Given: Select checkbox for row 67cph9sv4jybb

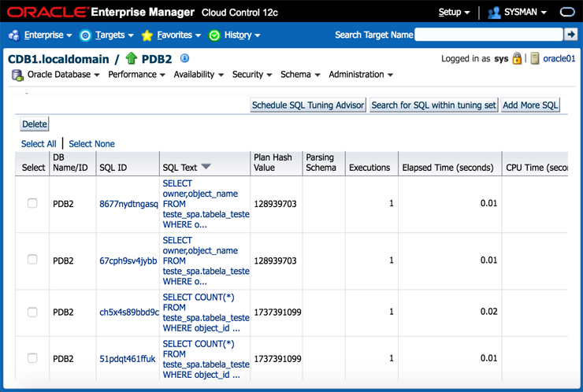Looking at the screenshot, I should click(32, 260).
